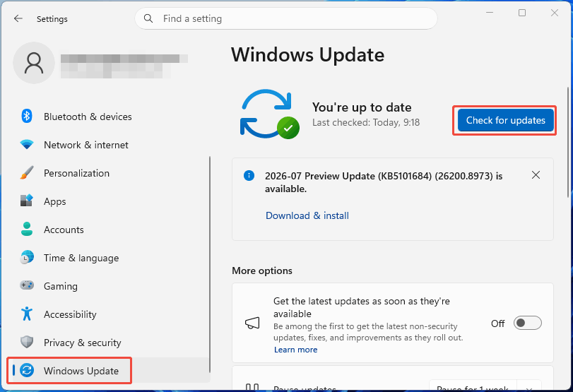Click the main page vertical scrollbar

click(x=568, y=143)
